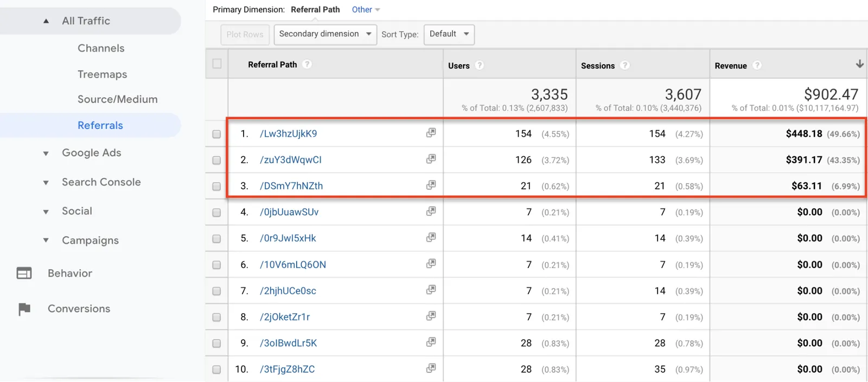Click help icon next to Users header
Viewport: 868px width, 382px height.
point(480,65)
